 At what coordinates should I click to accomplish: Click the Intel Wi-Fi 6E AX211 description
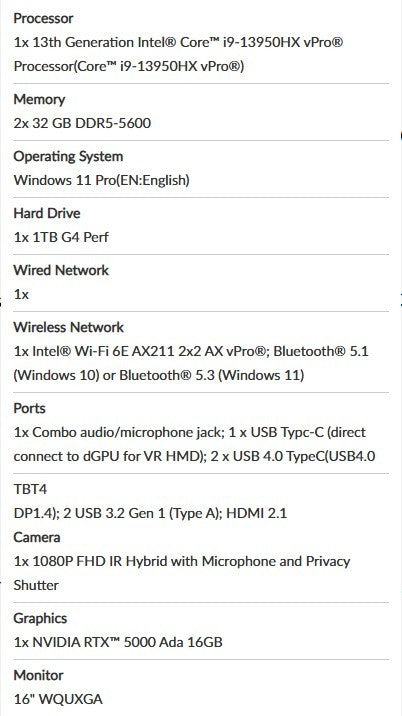pos(140,352)
